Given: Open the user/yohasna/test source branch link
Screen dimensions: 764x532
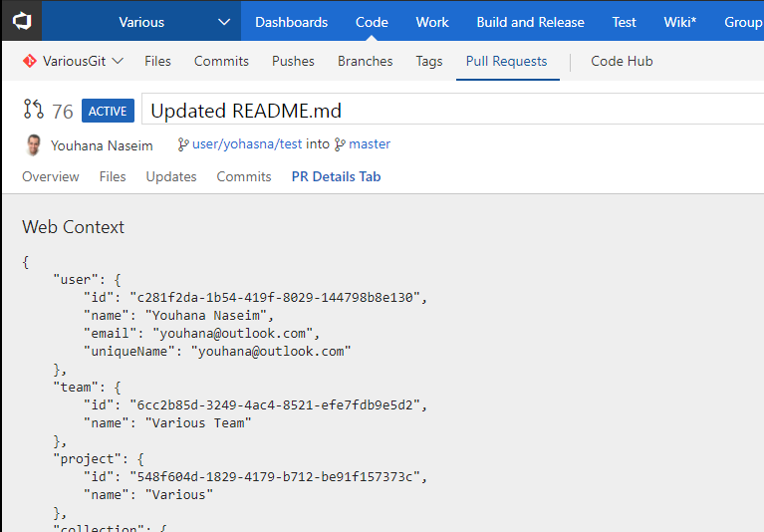Looking at the screenshot, I should pyautogui.click(x=247, y=144).
